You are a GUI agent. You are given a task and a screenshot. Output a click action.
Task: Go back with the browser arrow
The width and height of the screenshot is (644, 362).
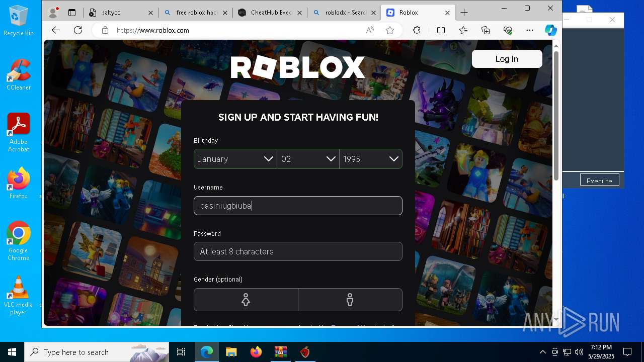coord(56,30)
